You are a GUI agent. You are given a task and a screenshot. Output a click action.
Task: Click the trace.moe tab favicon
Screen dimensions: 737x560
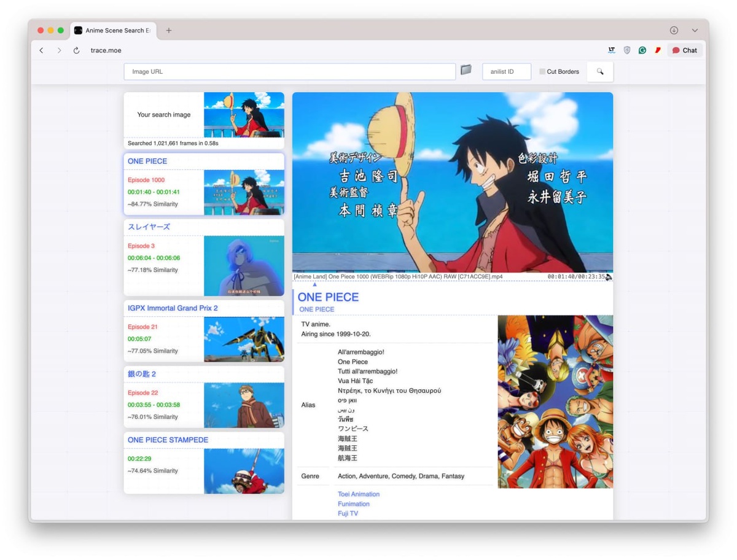coord(79,30)
